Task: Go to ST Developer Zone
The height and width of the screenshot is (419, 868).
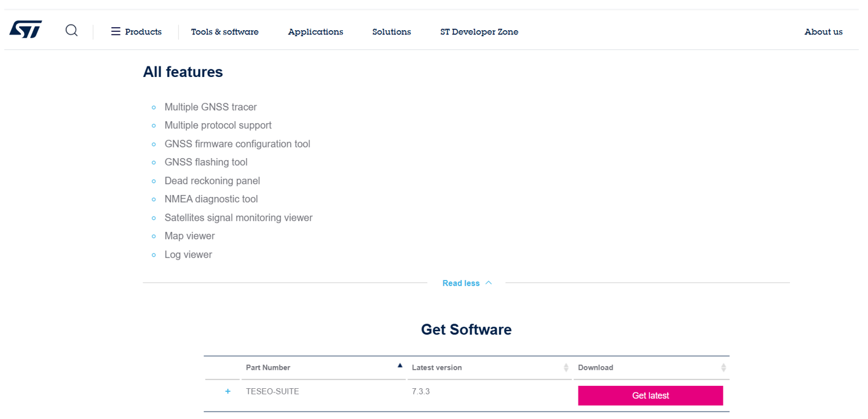Action: (x=479, y=32)
